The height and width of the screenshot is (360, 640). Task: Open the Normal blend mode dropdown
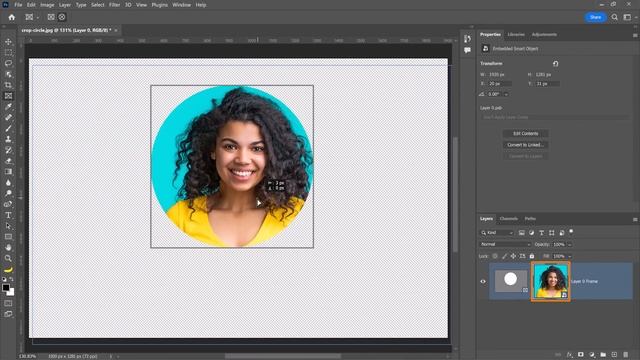point(505,244)
